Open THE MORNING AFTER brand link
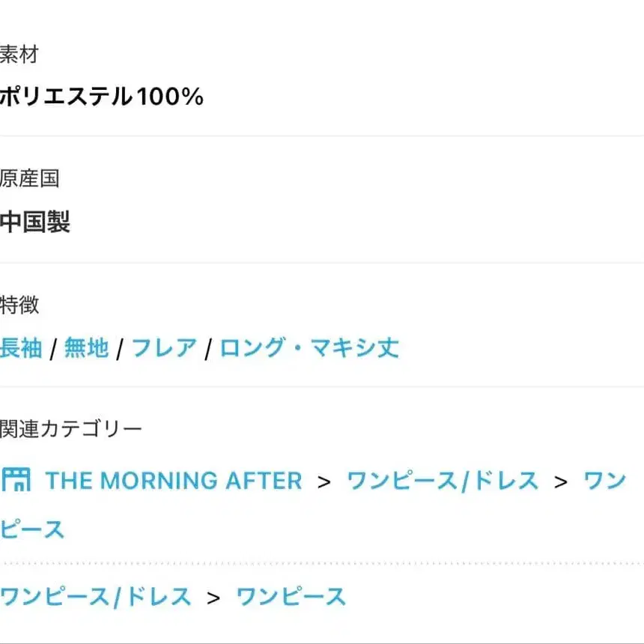This screenshot has height=644, width=644. coord(174,481)
